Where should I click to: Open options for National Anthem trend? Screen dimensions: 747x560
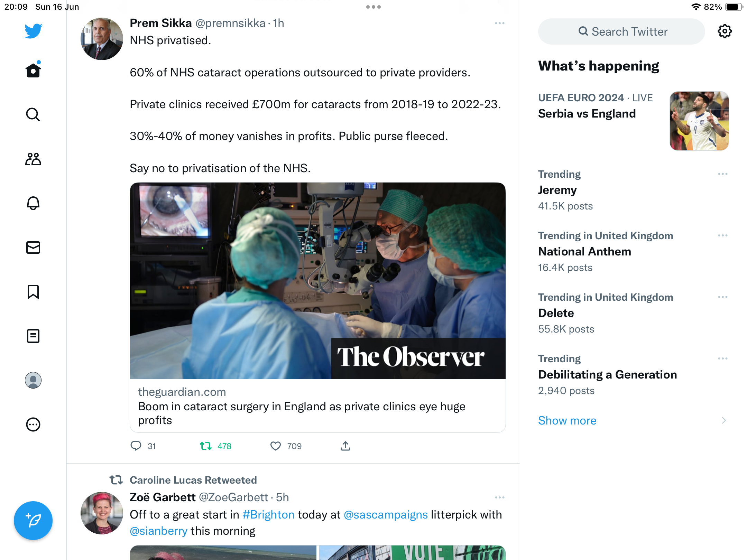tap(723, 235)
